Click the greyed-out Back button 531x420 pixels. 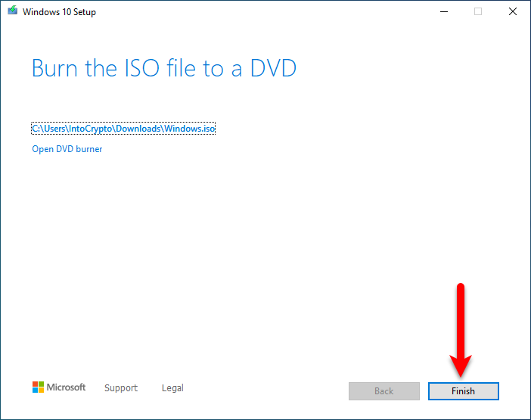(384, 391)
